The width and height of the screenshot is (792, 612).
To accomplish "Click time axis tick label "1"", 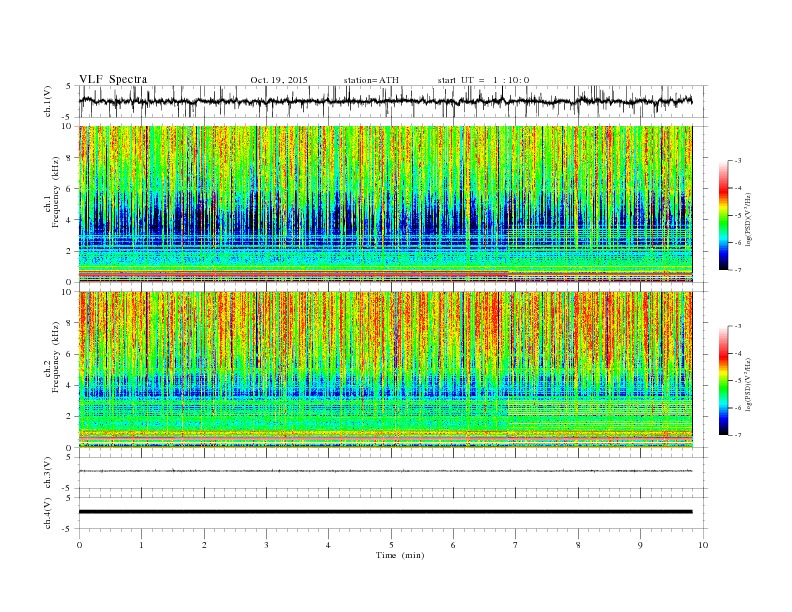I will click(x=141, y=545).
